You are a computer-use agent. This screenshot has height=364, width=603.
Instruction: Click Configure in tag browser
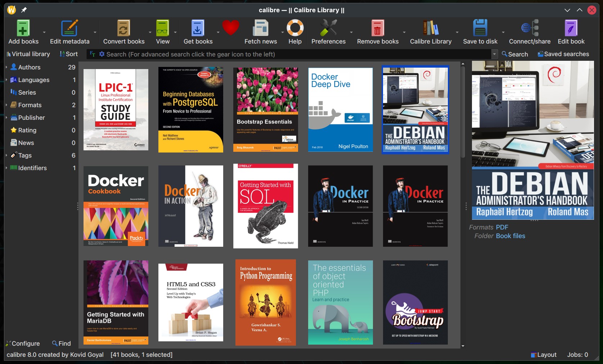coord(23,343)
